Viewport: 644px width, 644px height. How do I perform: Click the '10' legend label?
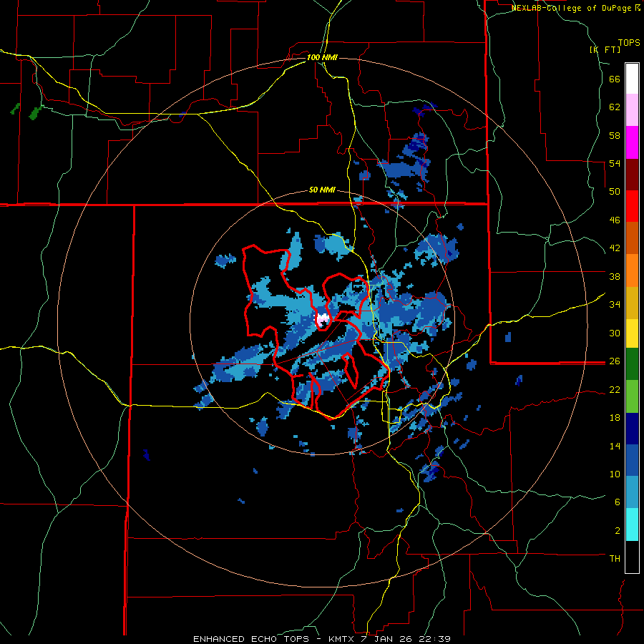(615, 474)
